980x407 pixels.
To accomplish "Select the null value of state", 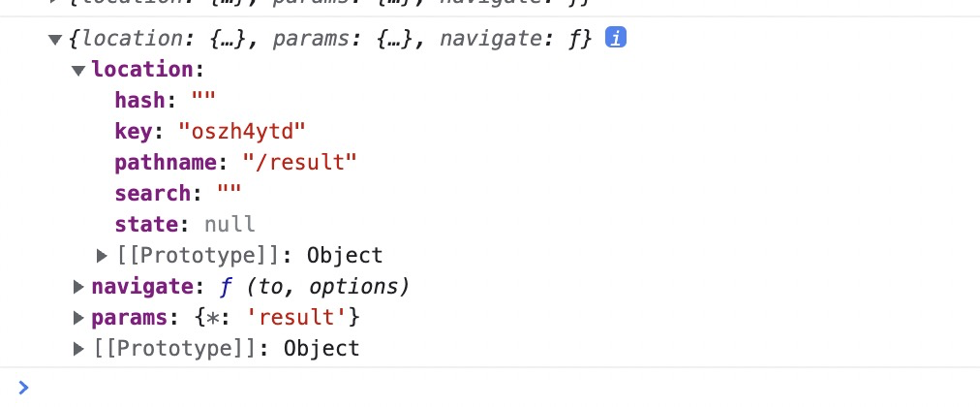I will [x=230, y=225].
